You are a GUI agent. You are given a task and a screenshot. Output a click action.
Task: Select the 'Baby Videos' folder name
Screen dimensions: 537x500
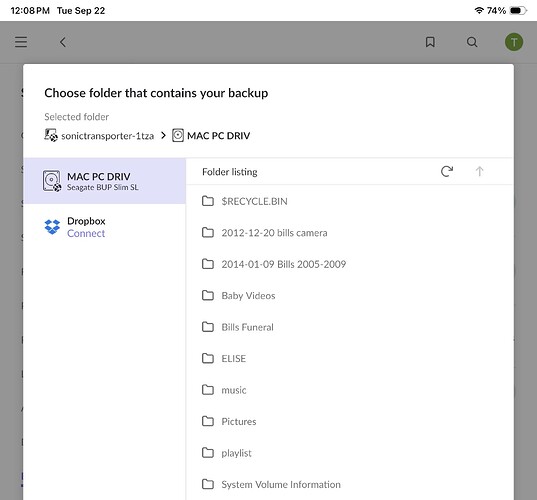pos(248,296)
